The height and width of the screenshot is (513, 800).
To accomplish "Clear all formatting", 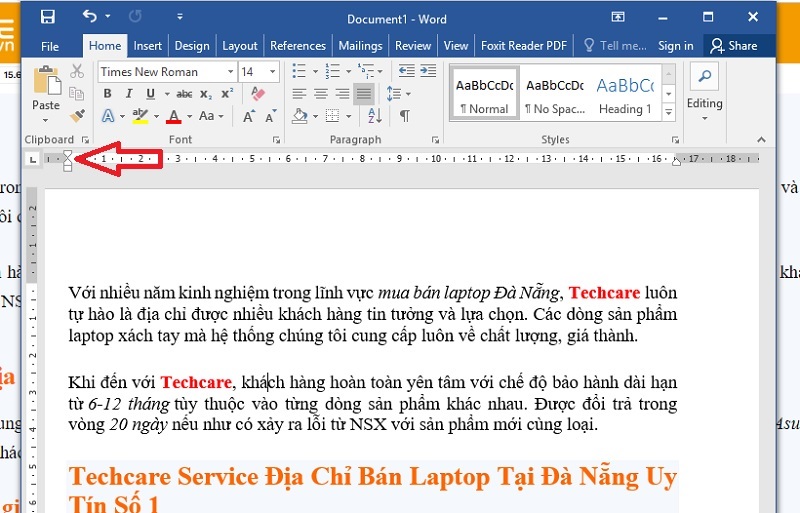I will pyautogui.click(x=258, y=93).
